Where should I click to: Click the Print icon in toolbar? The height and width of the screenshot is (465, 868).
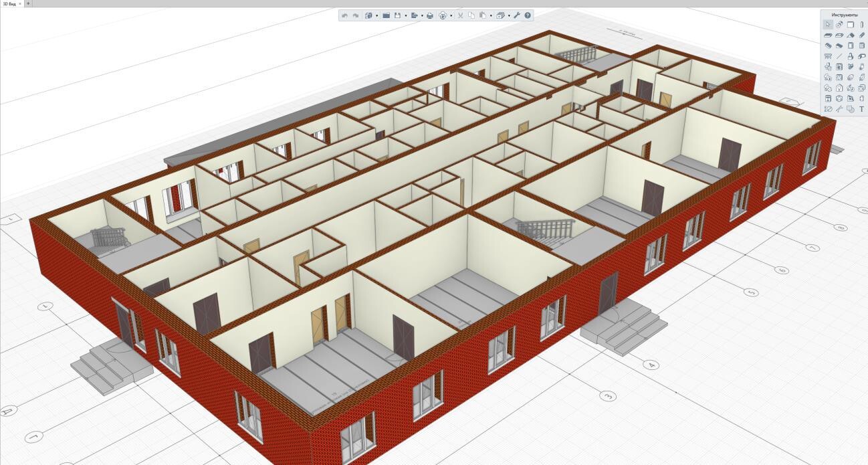[430, 15]
